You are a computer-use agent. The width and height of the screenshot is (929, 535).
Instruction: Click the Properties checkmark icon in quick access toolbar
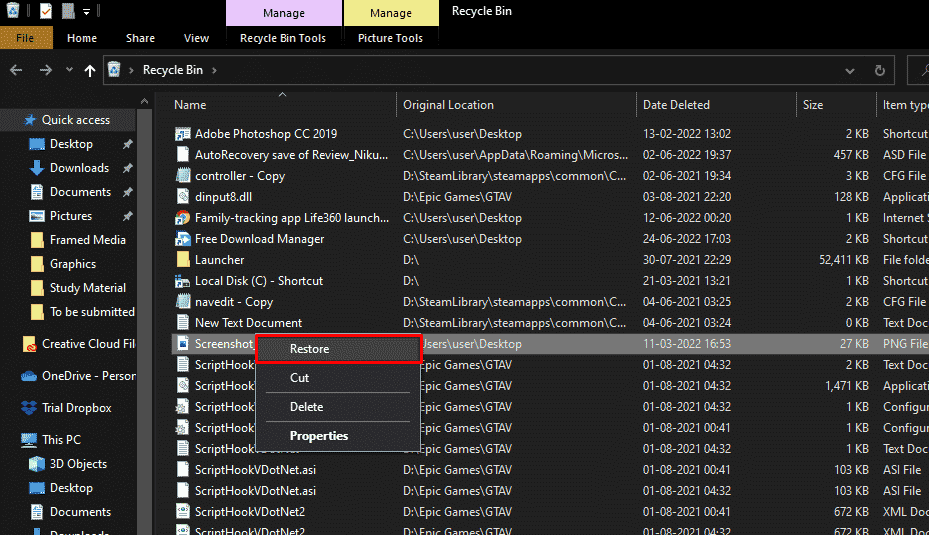[x=46, y=11]
